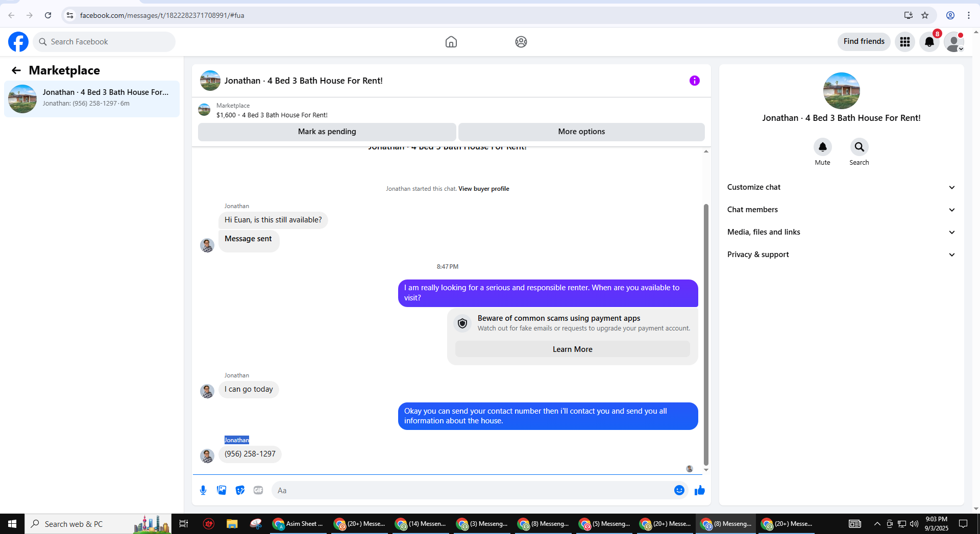
Task: Show hidden system tray icons chevron
Action: 877,524
